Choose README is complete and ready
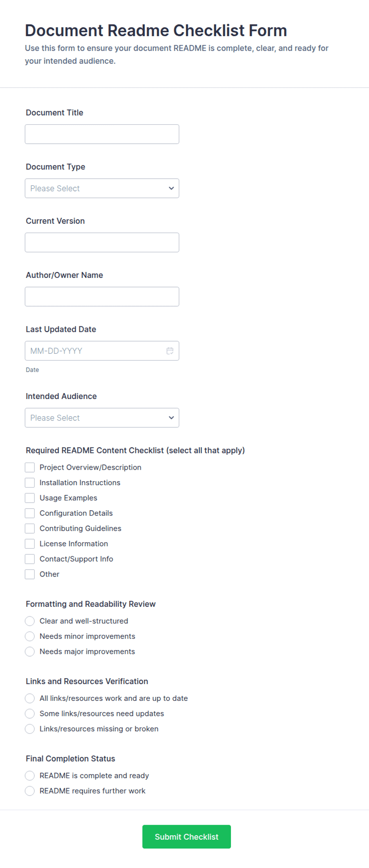 30,775
